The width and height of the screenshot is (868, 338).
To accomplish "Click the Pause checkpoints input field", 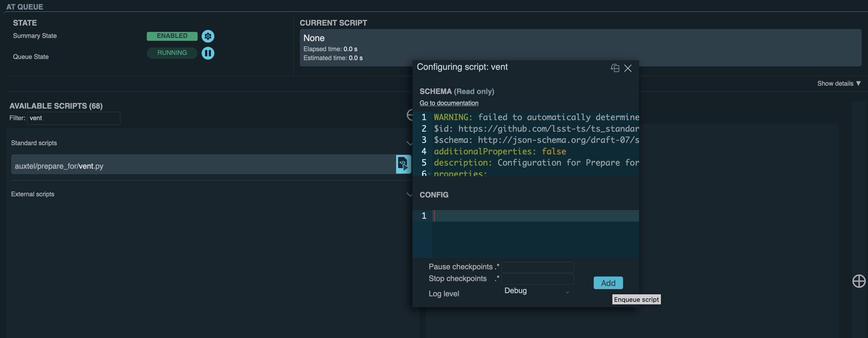I will (x=537, y=267).
